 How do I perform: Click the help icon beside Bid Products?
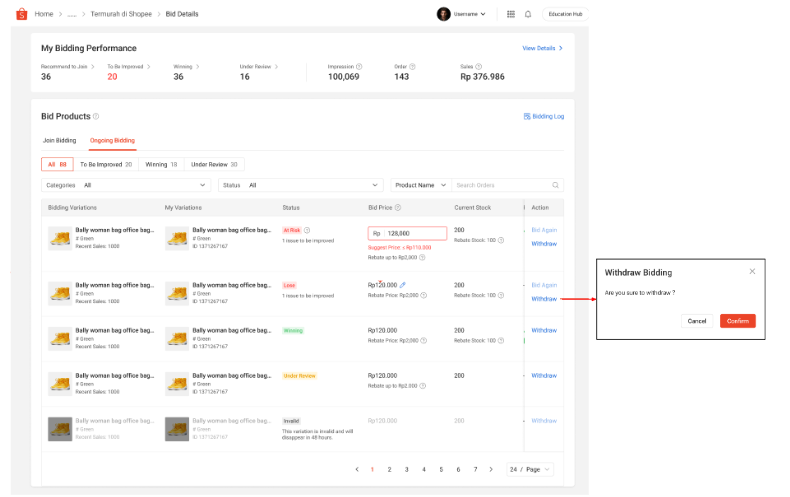pyautogui.click(x=96, y=117)
